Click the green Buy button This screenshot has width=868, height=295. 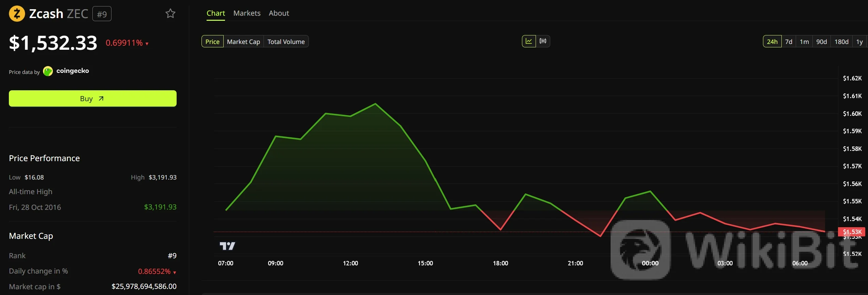coord(93,98)
